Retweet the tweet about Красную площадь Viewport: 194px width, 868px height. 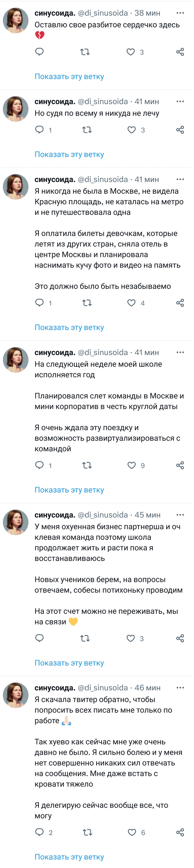pyautogui.click(x=87, y=303)
